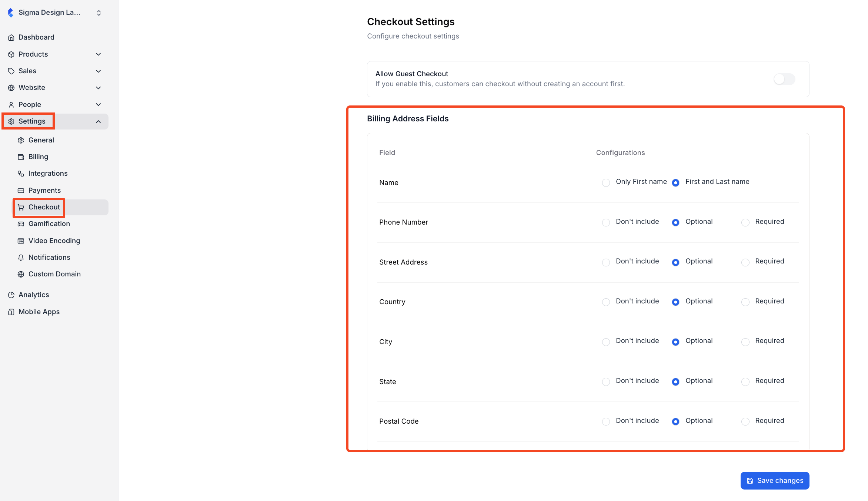Choose Don't include for Postal Code

[606, 421]
